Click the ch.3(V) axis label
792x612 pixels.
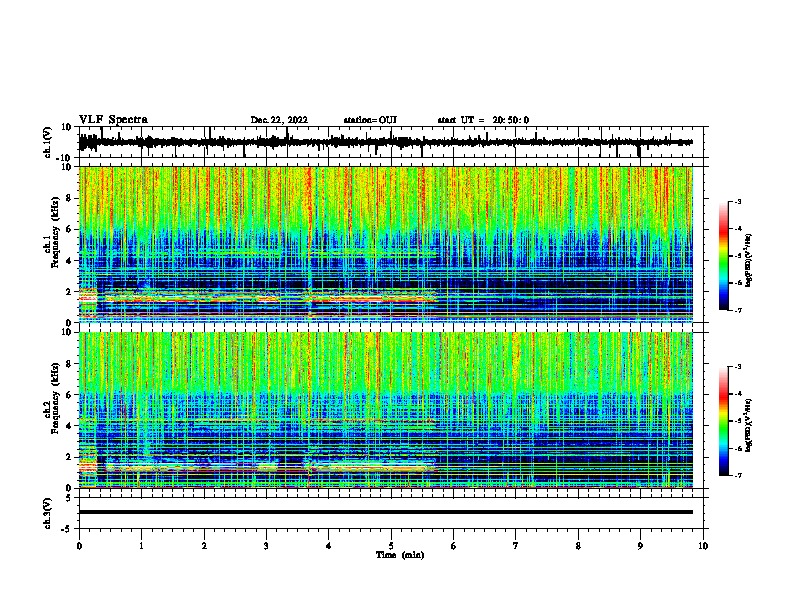tap(47, 513)
